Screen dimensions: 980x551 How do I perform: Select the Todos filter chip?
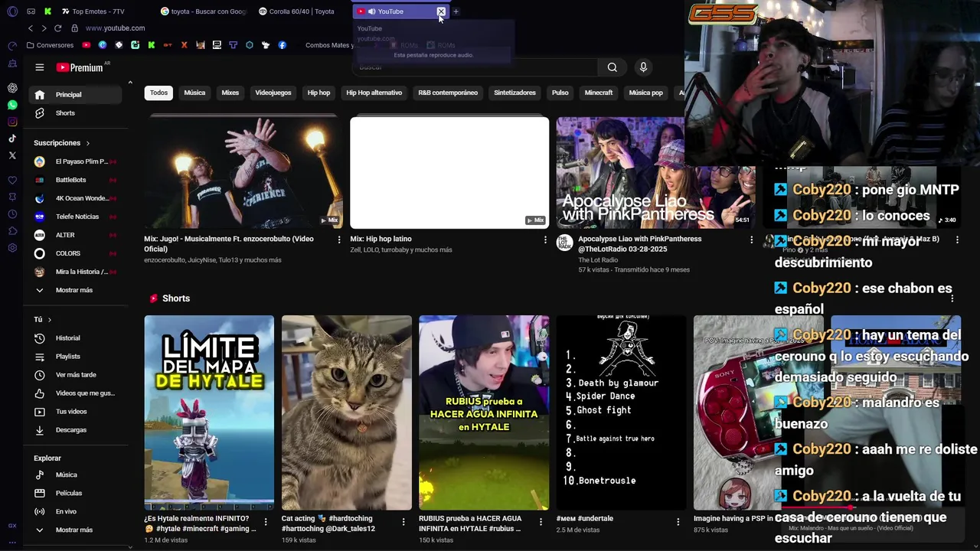158,93
